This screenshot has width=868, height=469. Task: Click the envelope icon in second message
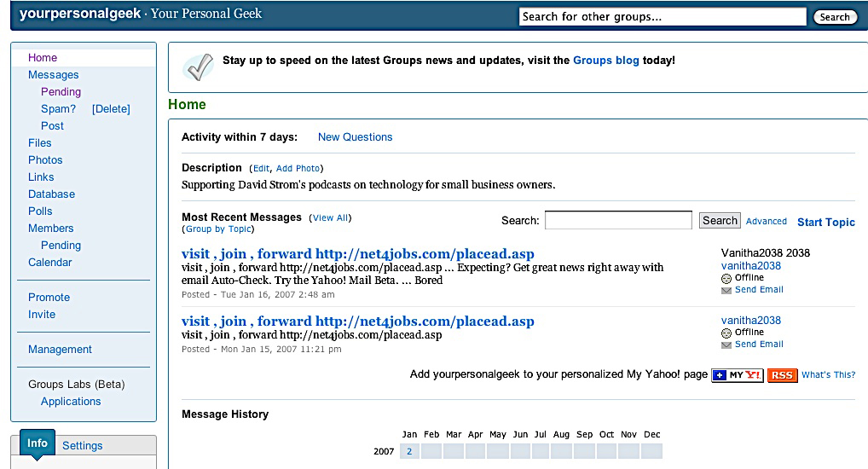pyautogui.click(x=726, y=345)
